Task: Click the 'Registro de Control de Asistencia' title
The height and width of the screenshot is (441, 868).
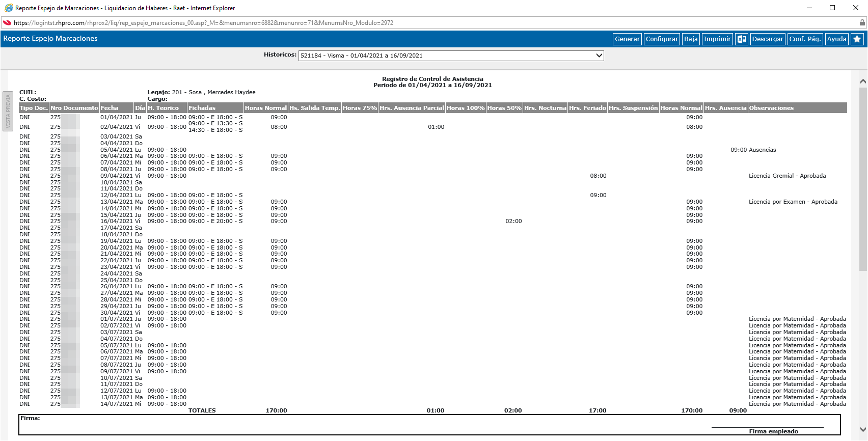Action: (432, 79)
